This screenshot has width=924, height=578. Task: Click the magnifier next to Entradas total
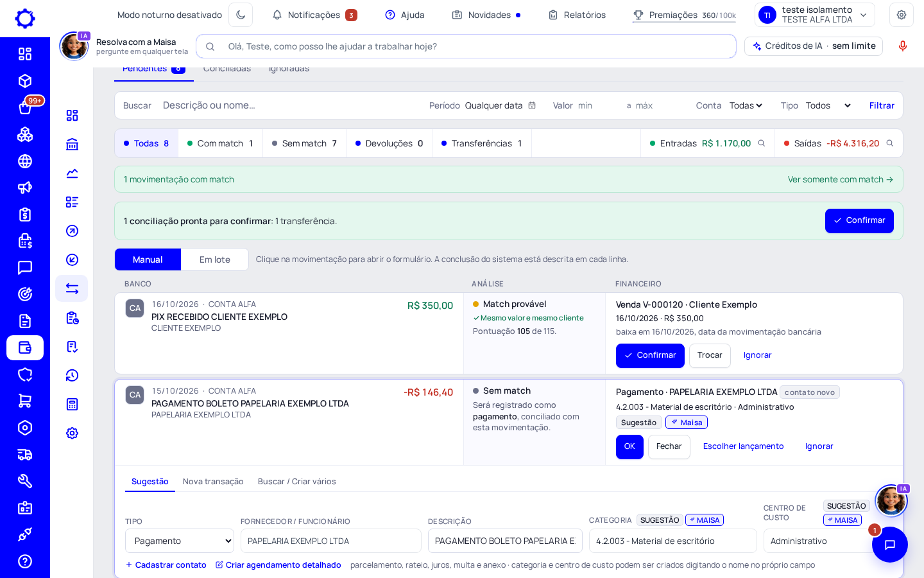[x=762, y=143]
